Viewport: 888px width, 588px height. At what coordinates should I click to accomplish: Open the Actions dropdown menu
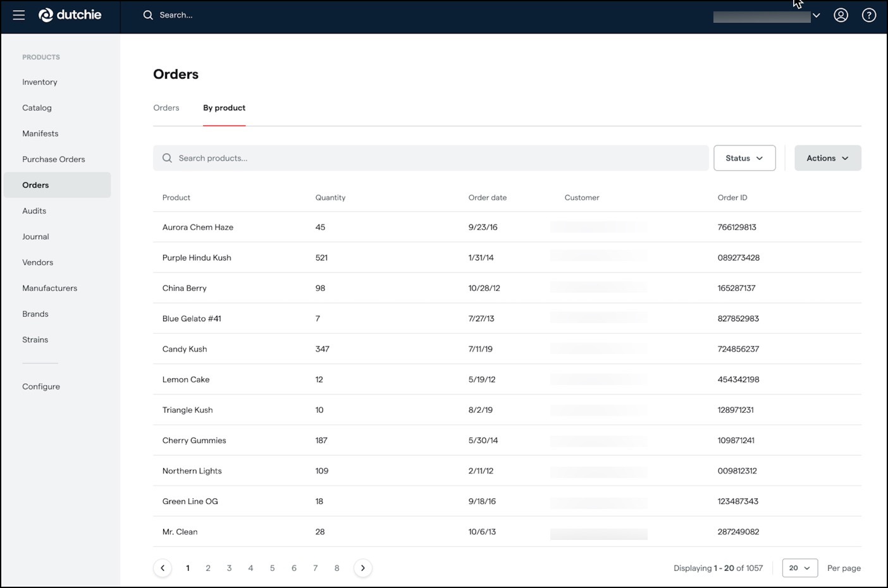pyautogui.click(x=828, y=158)
